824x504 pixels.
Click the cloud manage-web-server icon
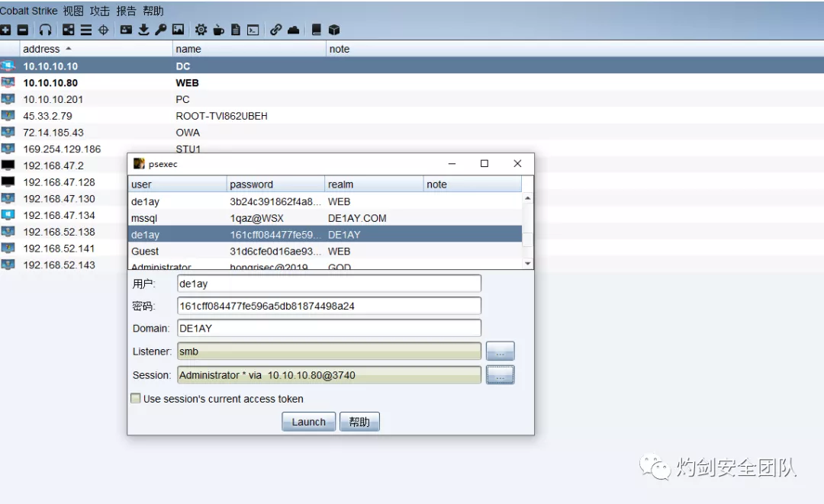[x=293, y=30]
